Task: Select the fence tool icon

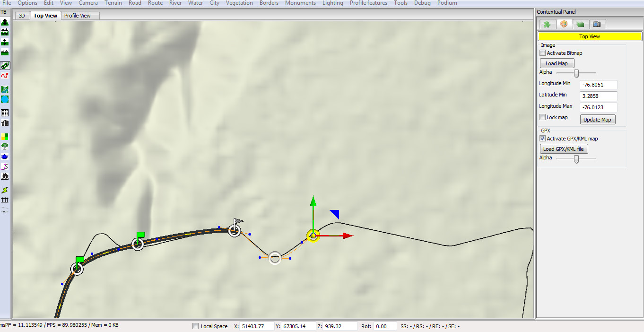Action: (x=5, y=200)
